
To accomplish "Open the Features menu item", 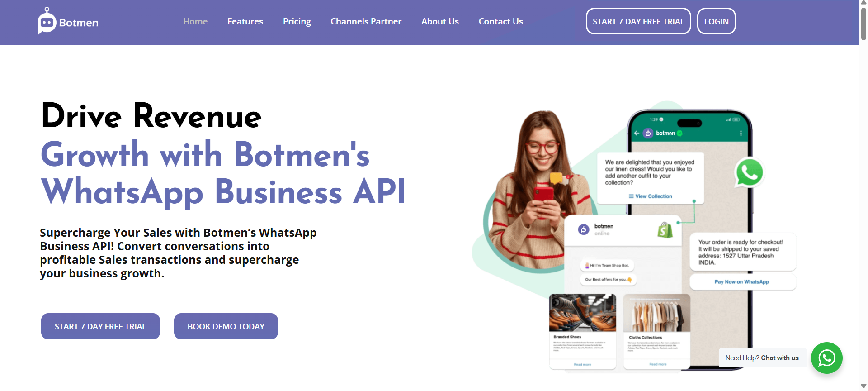I will point(245,21).
